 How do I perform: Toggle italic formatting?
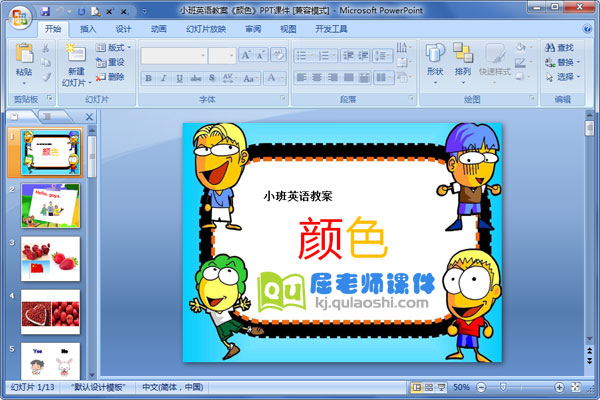[163, 78]
